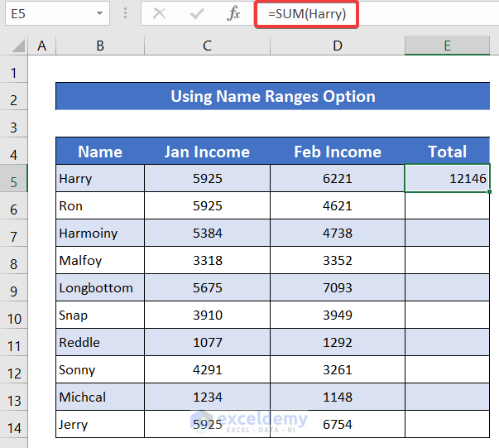Select row 5 header
Image resolution: width=499 pixels, height=448 pixels.
(x=14, y=178)
